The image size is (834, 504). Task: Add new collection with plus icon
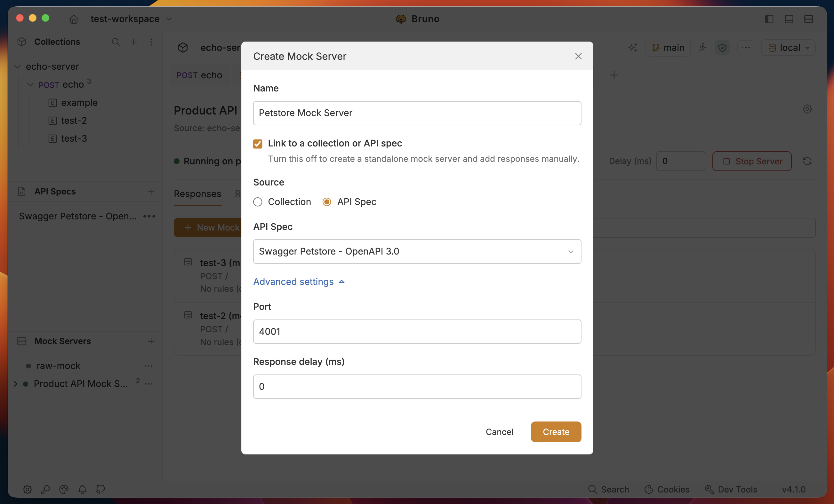[134, 42]
